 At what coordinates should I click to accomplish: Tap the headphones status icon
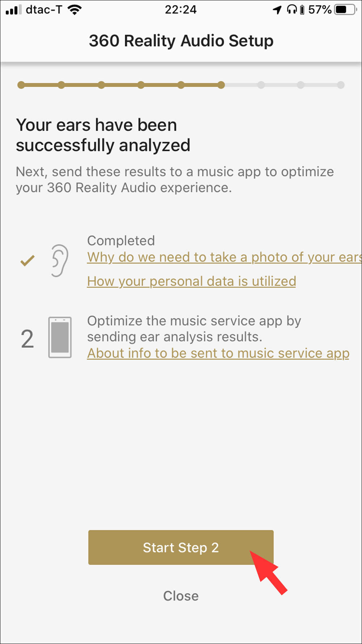(292, 9)
